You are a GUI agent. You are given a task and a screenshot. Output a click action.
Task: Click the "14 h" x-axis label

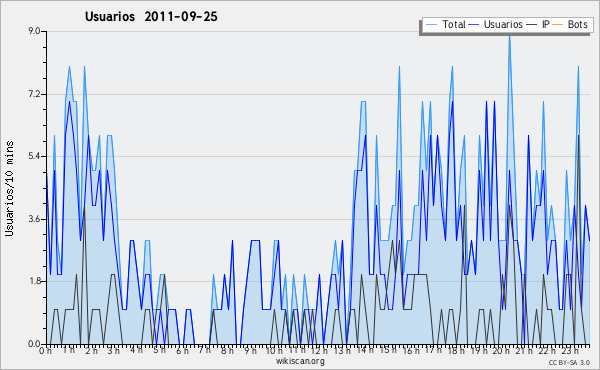pos(364,350)
